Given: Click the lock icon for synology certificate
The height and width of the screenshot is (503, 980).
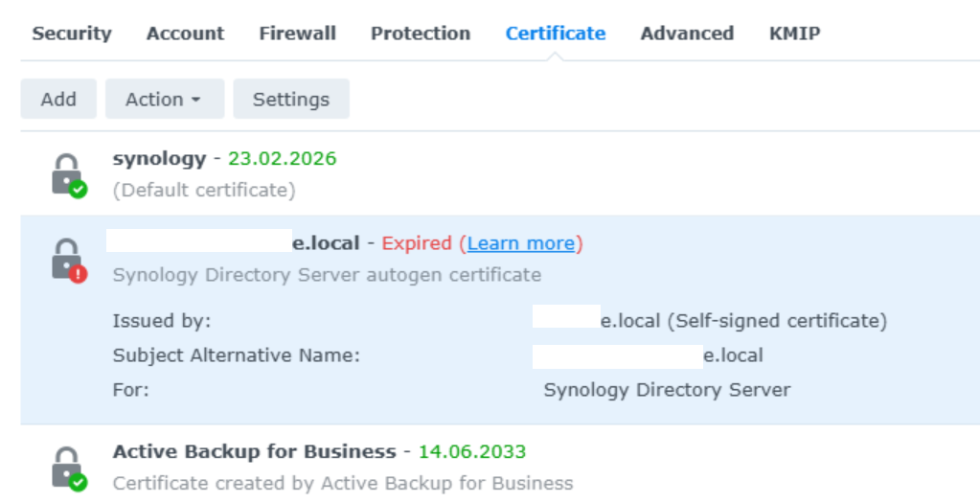Looking at the screenshot, I should (x=67, y=174).
